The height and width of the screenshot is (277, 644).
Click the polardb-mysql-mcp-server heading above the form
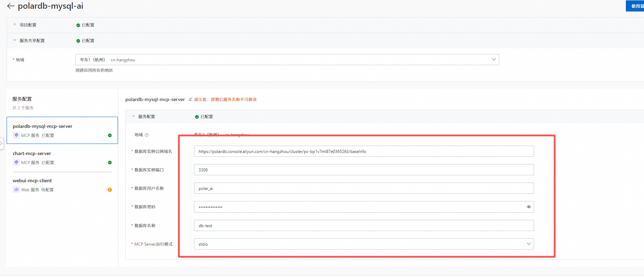click(x=155, y=99)
